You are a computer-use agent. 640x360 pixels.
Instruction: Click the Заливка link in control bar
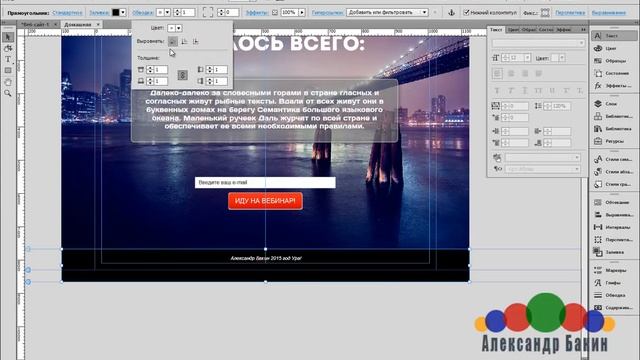[x=99, y=13]
